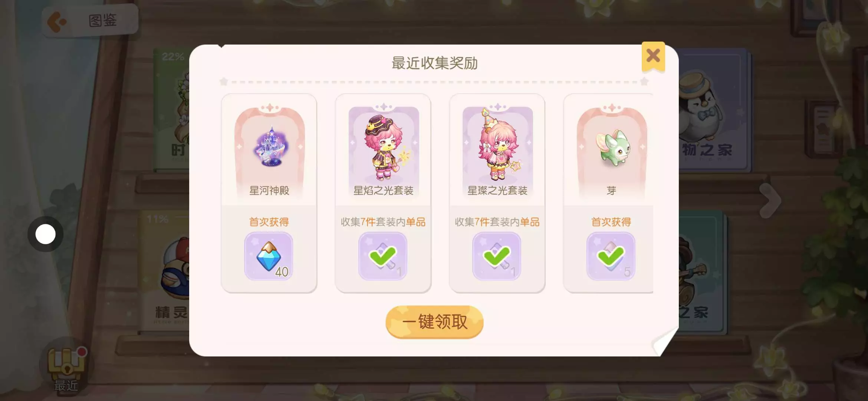Click checked reward under 星焰之光套装
868x401 pixels.
pos(383,256)
